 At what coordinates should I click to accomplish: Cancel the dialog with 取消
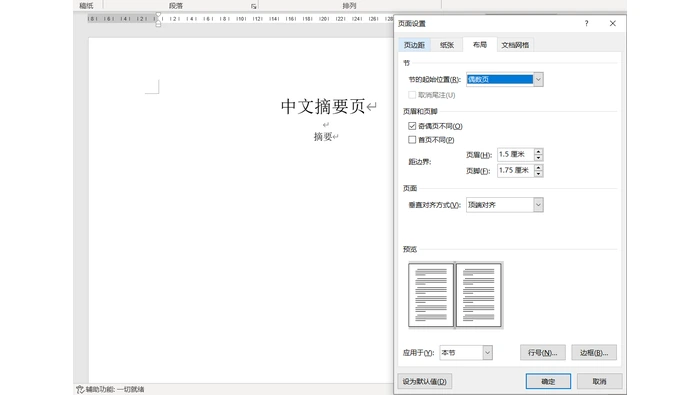[x=599, y=382]
